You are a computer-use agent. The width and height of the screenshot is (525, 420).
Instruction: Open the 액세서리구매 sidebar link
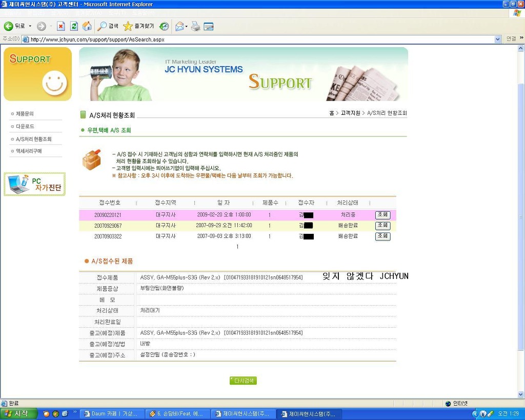coord(29,151)
